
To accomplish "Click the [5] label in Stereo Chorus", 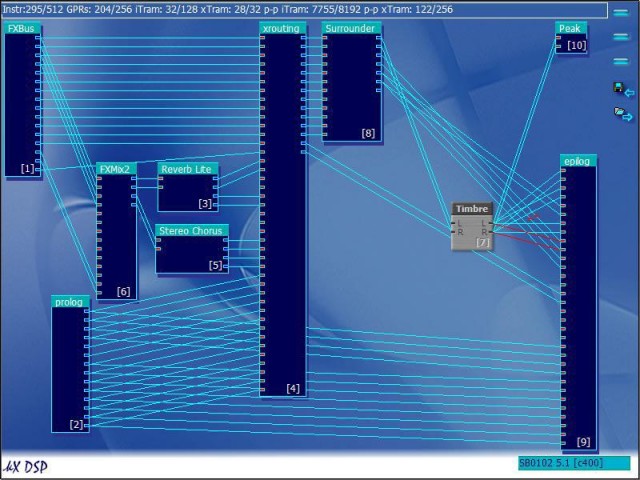I will point(216,265).
